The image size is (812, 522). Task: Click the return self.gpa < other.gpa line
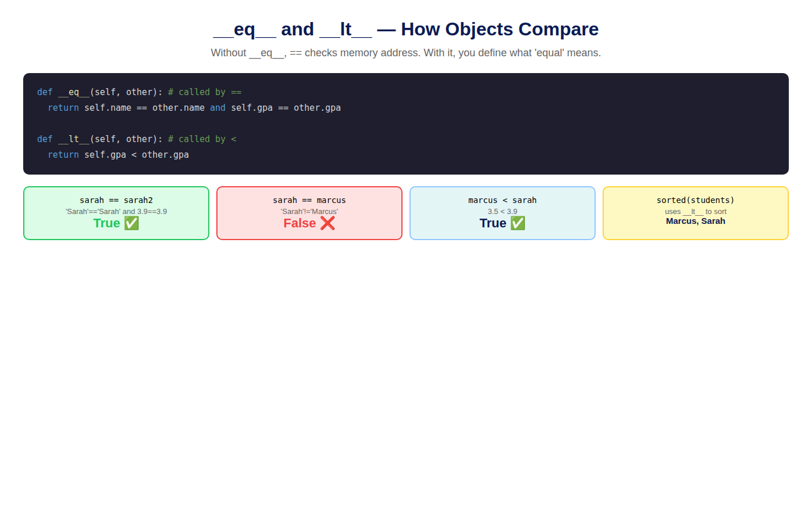click(x=118, y=155)
